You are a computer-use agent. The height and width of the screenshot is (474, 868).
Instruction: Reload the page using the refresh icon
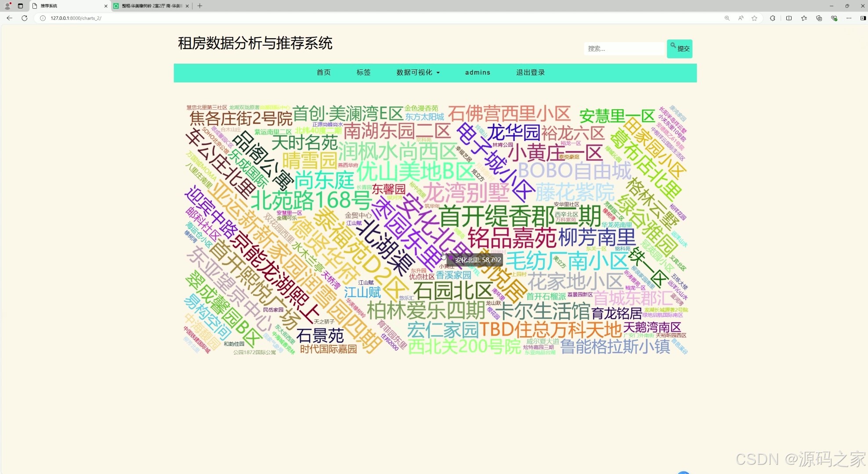point(25,18)
